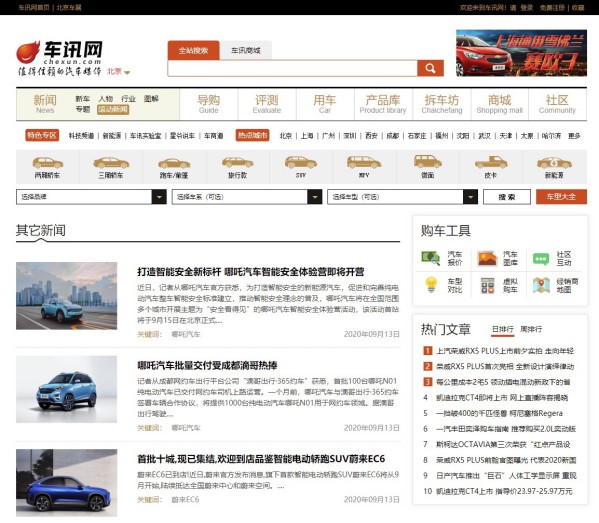Click 北京车展 in the top bar
599x523 pixels.
pyautogui.click(x=69, y=8)
